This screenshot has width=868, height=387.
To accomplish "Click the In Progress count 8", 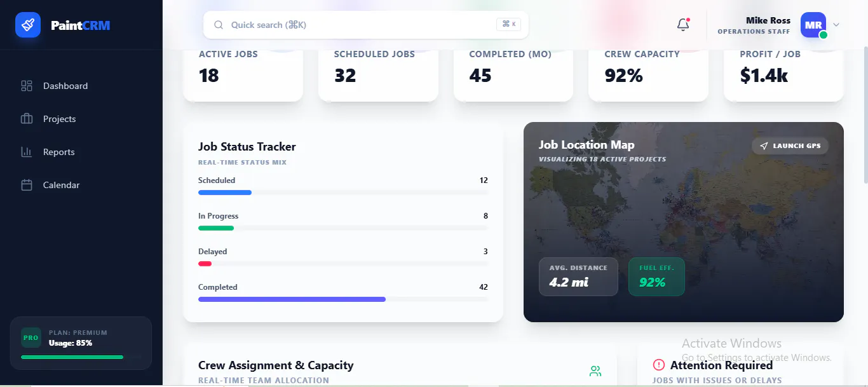I will [485, 216].
